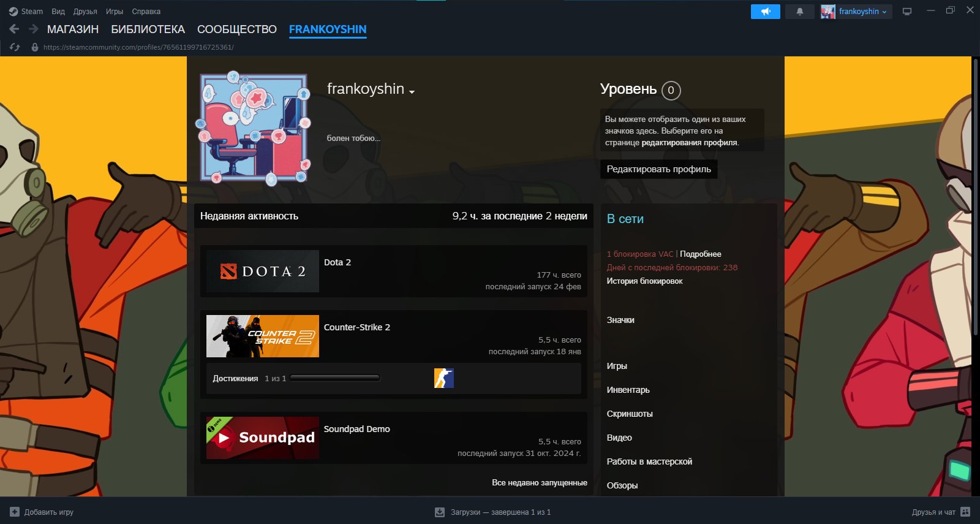The width and height of the screenshot is (980, 524).
Task: Open the Steam menu
Action: point(26,12)
